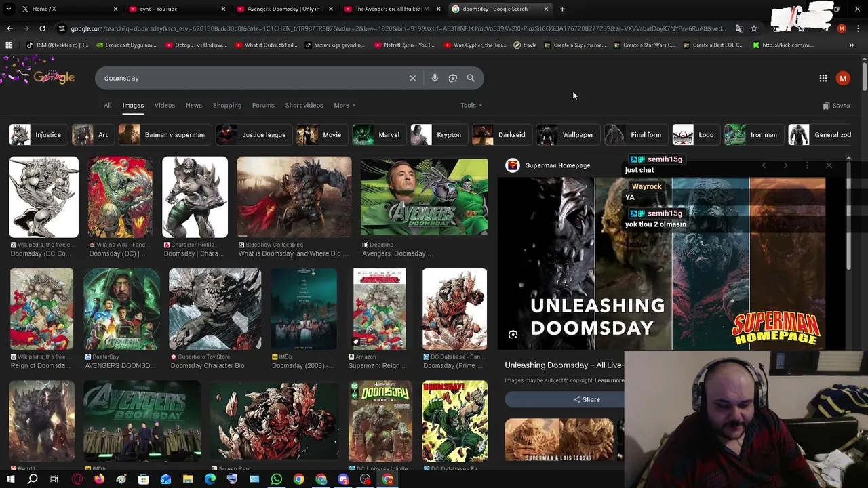Switch to the Shopping results tab
This screenshot has height=488, width=868.
pos(227,105)
